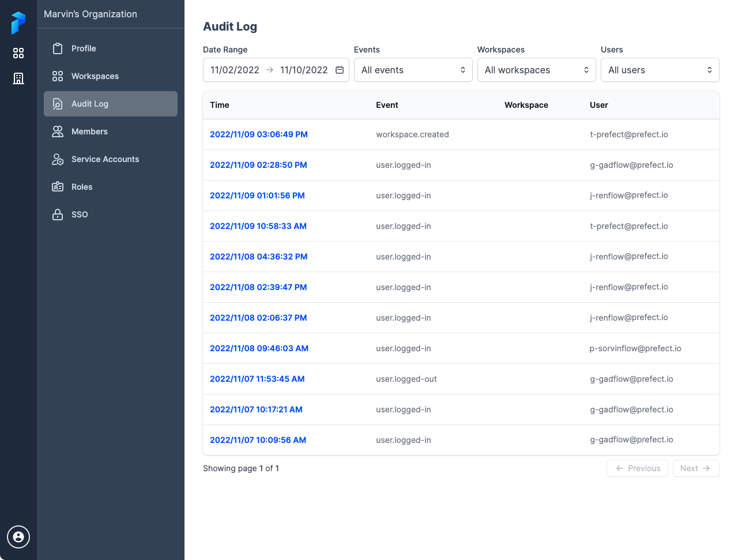The width and height of the screenshot is (738, 560).
Task: Go to Profile settings
Action: tap(111, 48)
